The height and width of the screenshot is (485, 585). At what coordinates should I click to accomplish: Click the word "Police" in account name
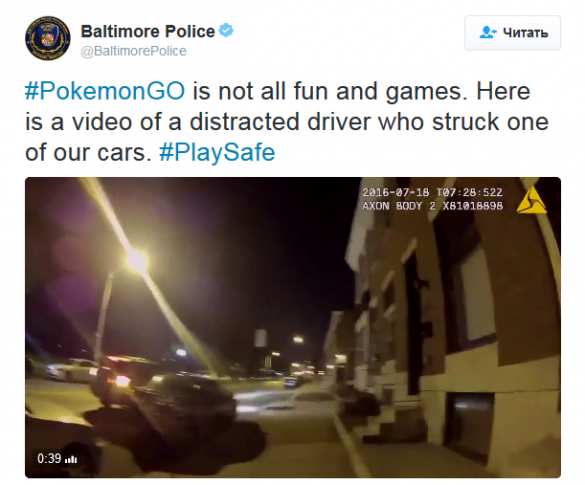tap(190, 31)
